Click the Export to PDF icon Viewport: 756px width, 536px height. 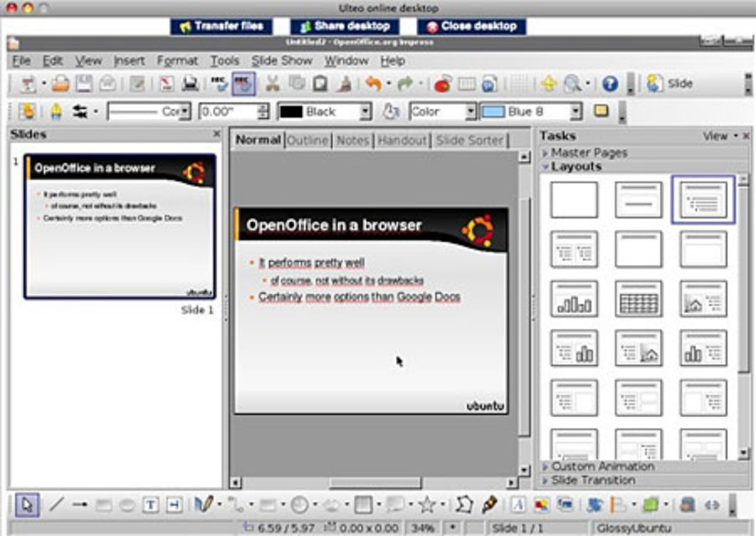168,83
